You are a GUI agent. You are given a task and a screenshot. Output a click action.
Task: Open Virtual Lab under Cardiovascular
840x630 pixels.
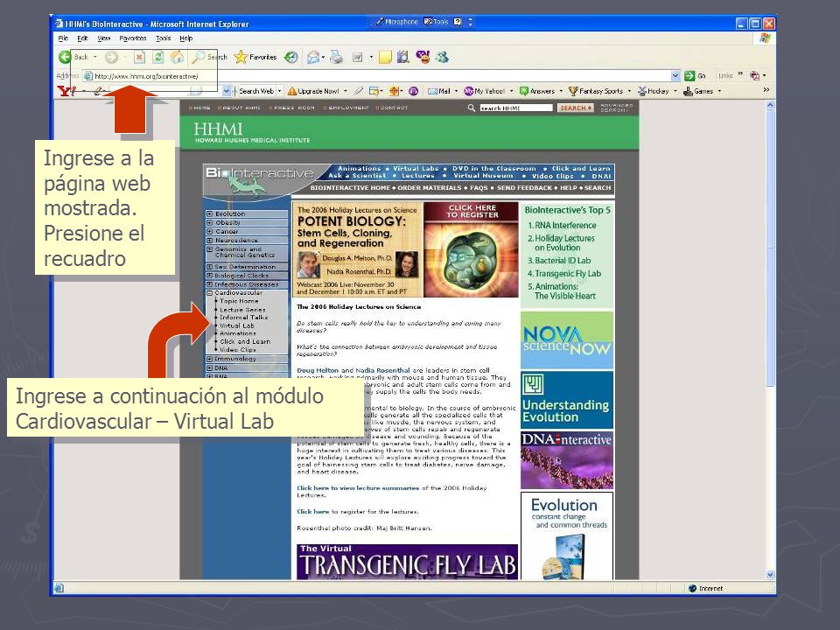[x=237, y=325]
